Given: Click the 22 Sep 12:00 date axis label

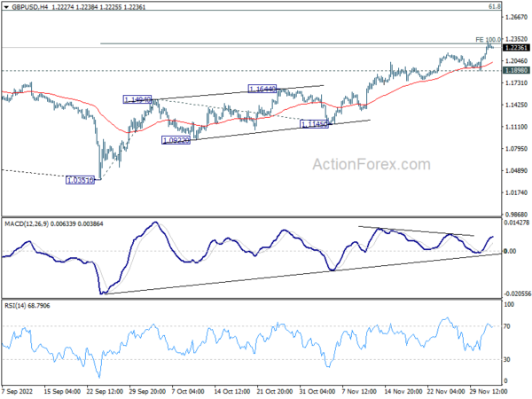Looking at the screenshot, I should [x=105, y=391].
